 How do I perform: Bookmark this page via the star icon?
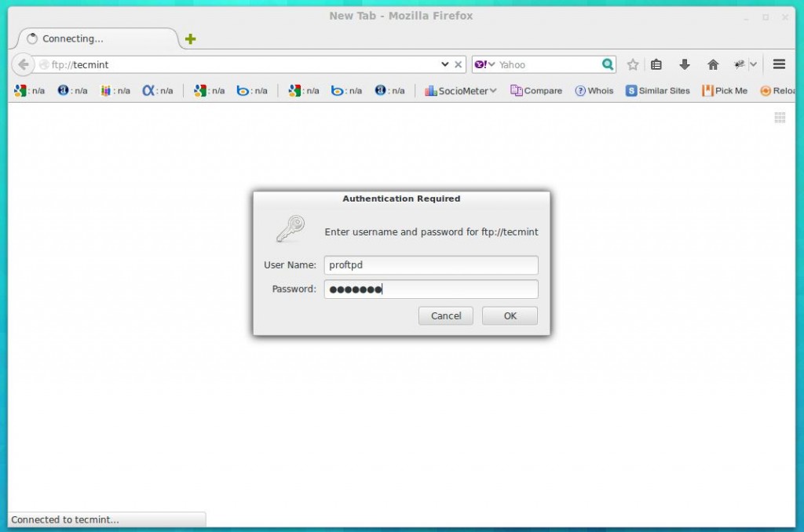(633, 64)
